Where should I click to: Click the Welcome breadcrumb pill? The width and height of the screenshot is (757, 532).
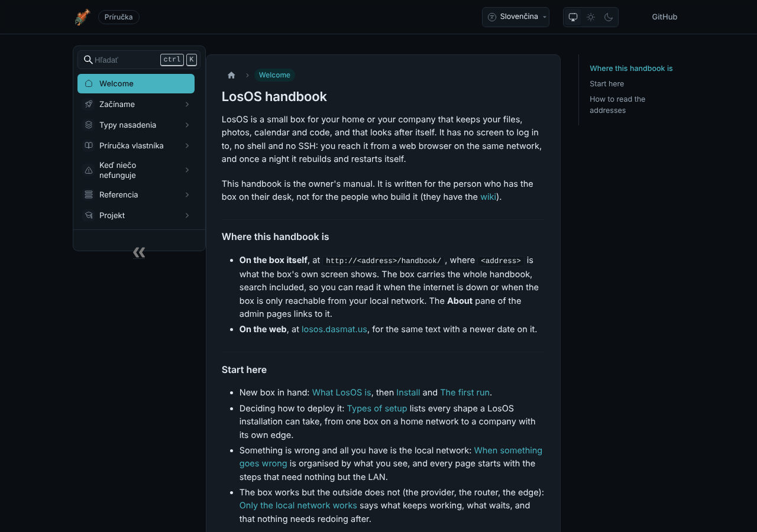(x=274, y=75)
